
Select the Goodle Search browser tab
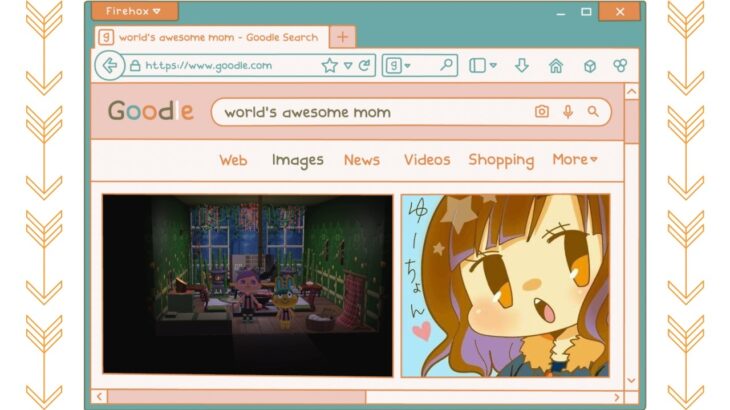[x=212, y=37]
